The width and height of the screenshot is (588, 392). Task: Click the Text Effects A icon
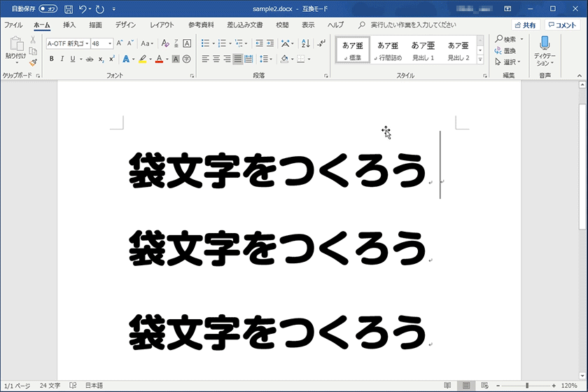pyautogui.click(x=126, y=59)
